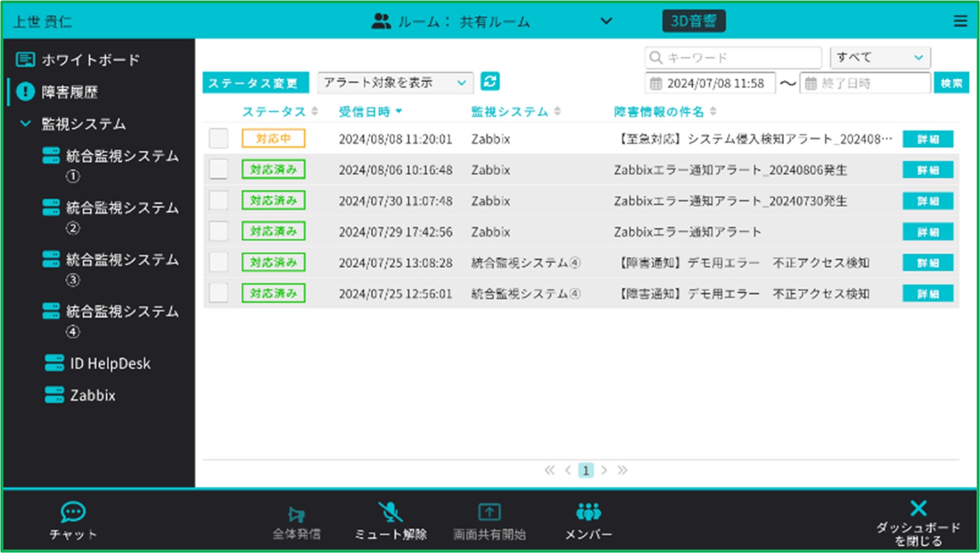Image resolution: width=980 pixels, height=553 pixels.
Task: Open the calendar icon for the end date
Action: [811, 83]
